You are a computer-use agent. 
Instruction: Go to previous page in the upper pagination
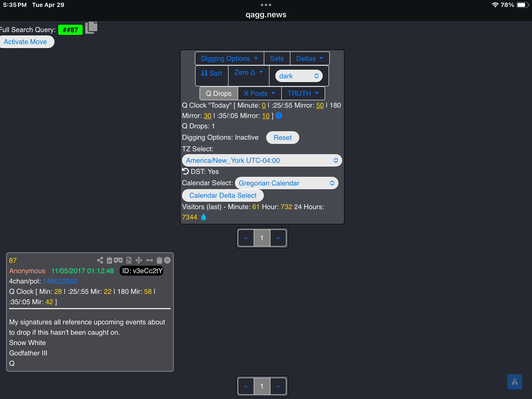click(246, 238)
